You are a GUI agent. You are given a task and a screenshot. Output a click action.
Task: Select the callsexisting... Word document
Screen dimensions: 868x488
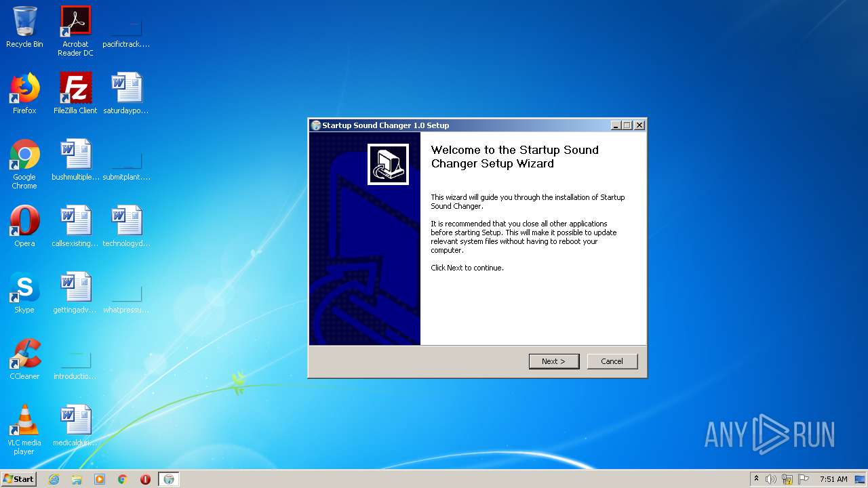(x=75, y=226)
